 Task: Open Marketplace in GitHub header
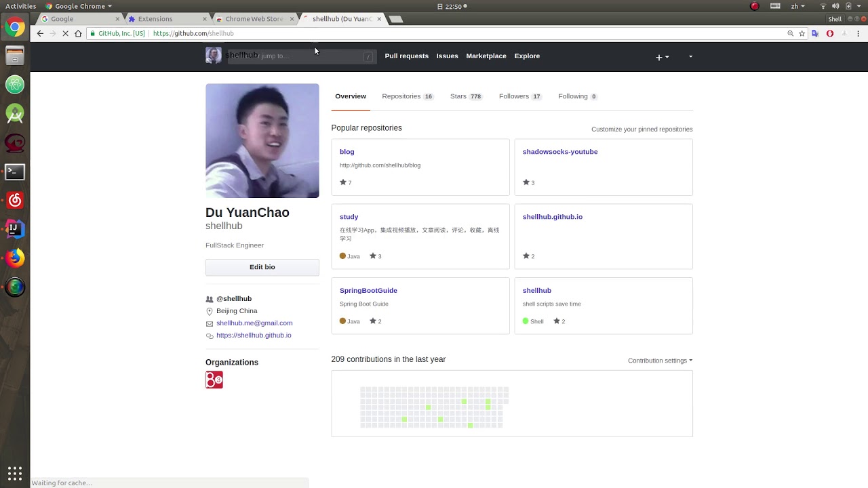486,56
